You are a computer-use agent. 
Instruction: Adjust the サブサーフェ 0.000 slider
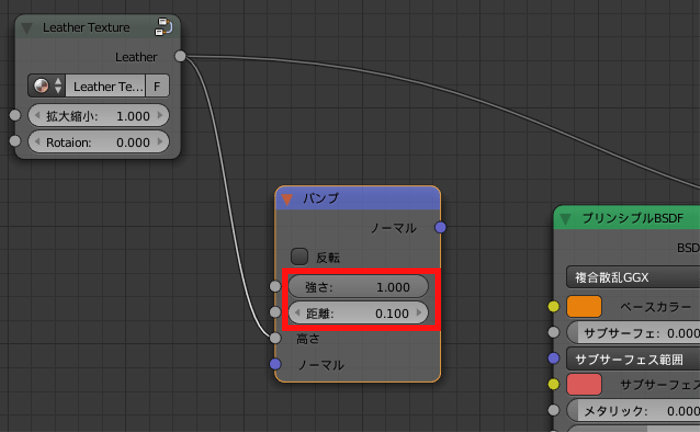pos(633,333)
